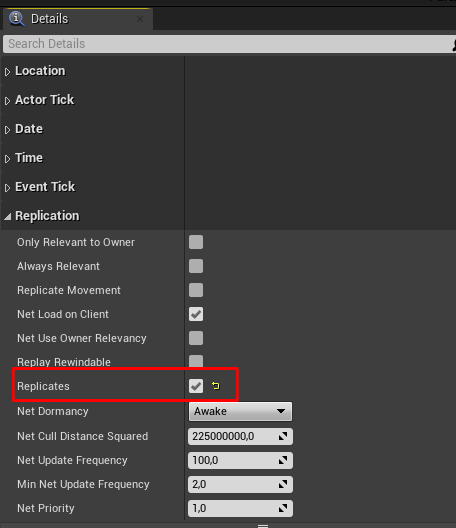Click the Details panel magnifier icon
The image size is (456, 528).
point(17,19)
